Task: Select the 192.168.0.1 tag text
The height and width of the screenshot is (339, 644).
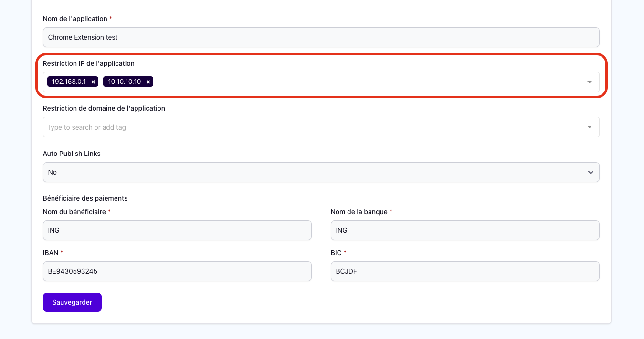Action: tap(69, 82)
